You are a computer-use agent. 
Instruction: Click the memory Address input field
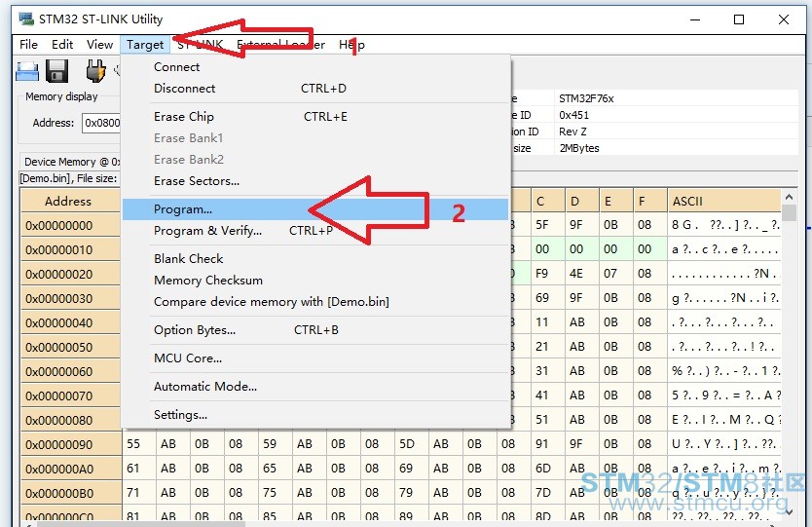[101, 123]
